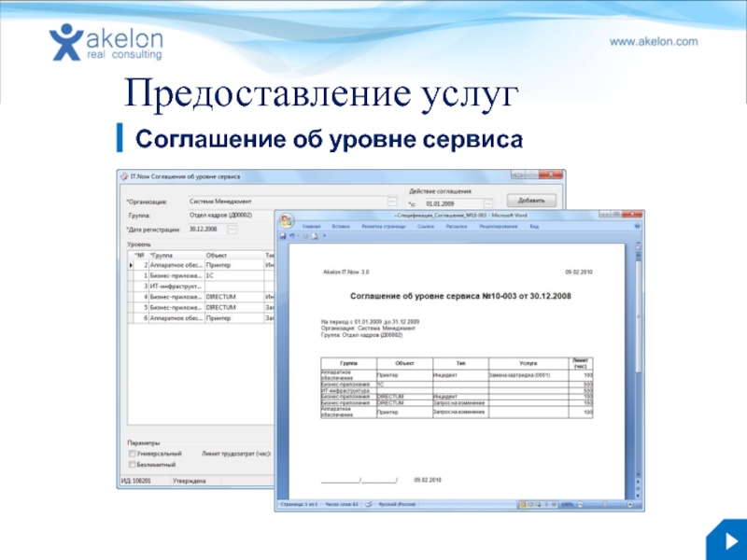Click the Группа field 'Отдел кадров (Д00002)'
This screenshot has height=560, width=747.
point(232,216)
